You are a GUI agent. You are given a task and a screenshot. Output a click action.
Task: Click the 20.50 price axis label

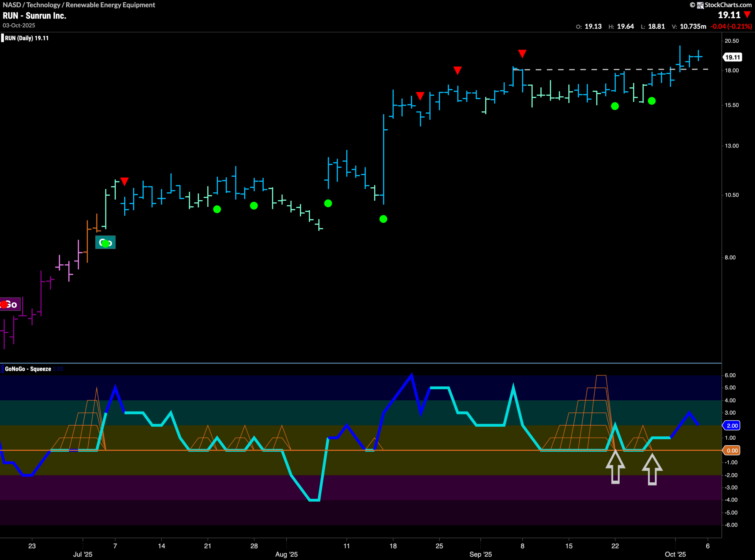click(732, 41)
